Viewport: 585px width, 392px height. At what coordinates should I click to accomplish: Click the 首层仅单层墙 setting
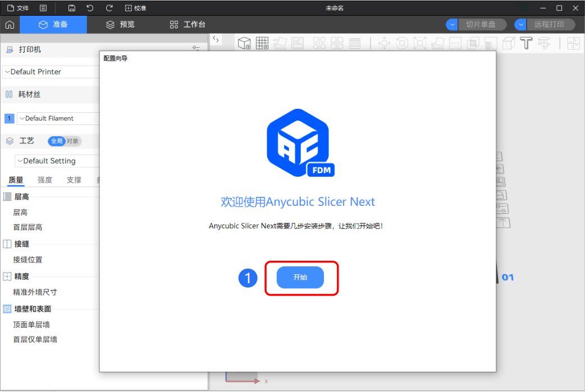click(x=35, y=339)
